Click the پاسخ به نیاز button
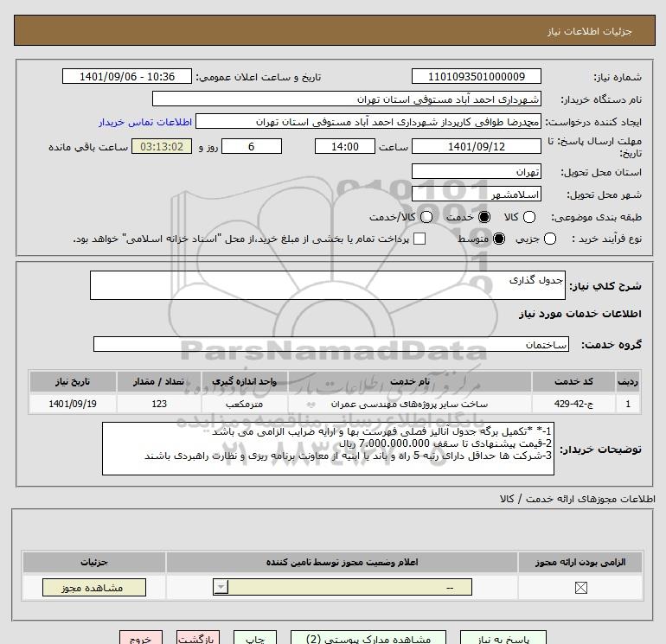Screen dimensions: 666x644 pyautogui.click(x=503, y=638)
